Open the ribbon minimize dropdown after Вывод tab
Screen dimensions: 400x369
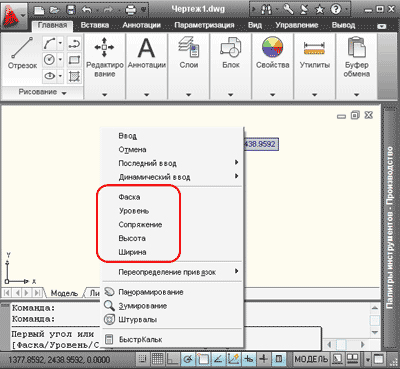tap(382, 26)
